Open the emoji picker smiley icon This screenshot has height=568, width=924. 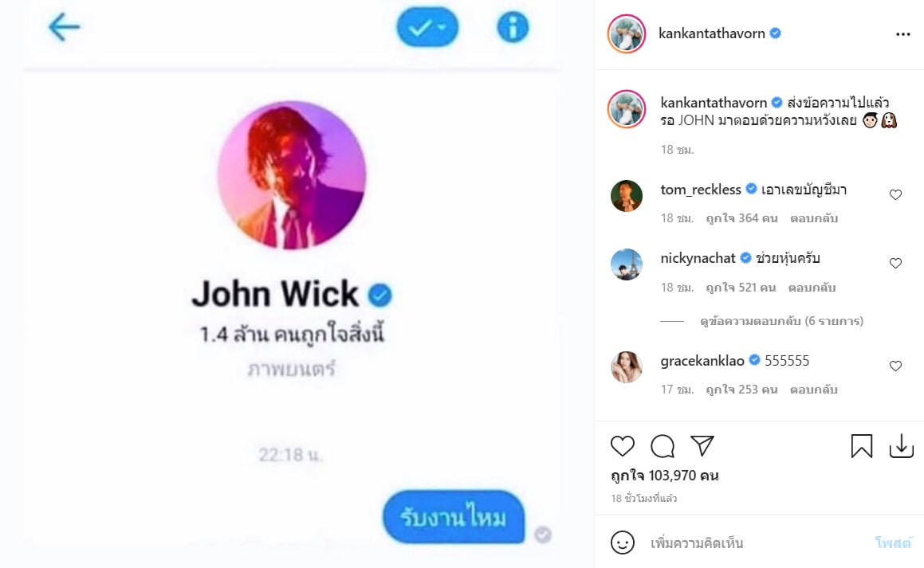point(623,543)
